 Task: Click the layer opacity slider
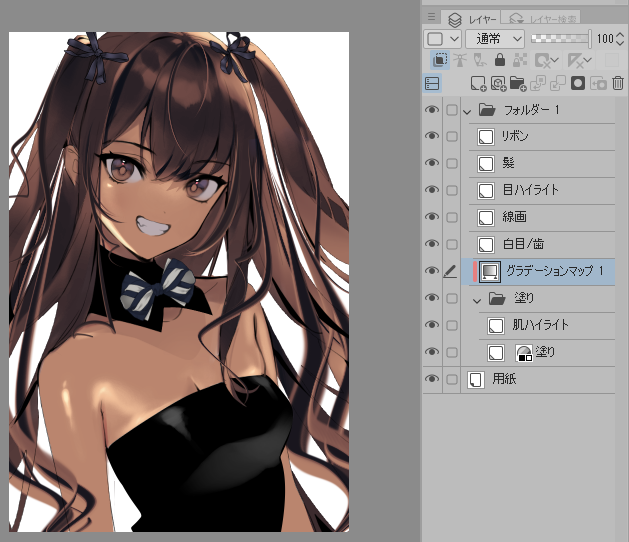[560, 39]
